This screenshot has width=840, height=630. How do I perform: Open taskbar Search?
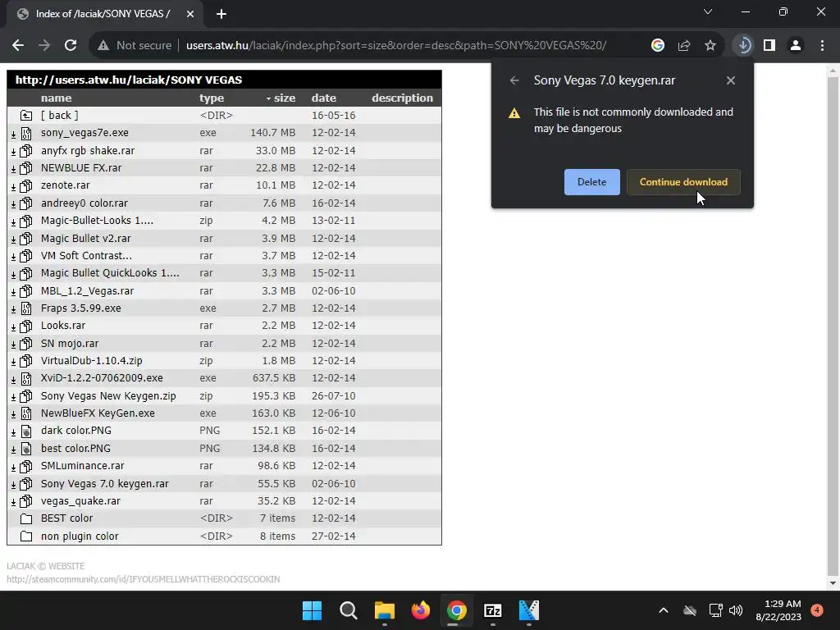[x=348, y=610]
